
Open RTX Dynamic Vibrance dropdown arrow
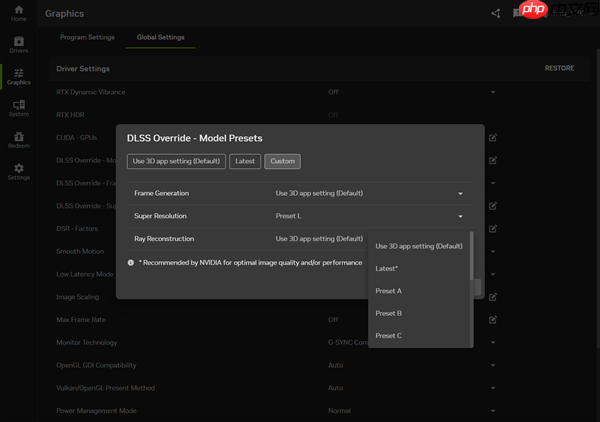click(x=492, y=92)
